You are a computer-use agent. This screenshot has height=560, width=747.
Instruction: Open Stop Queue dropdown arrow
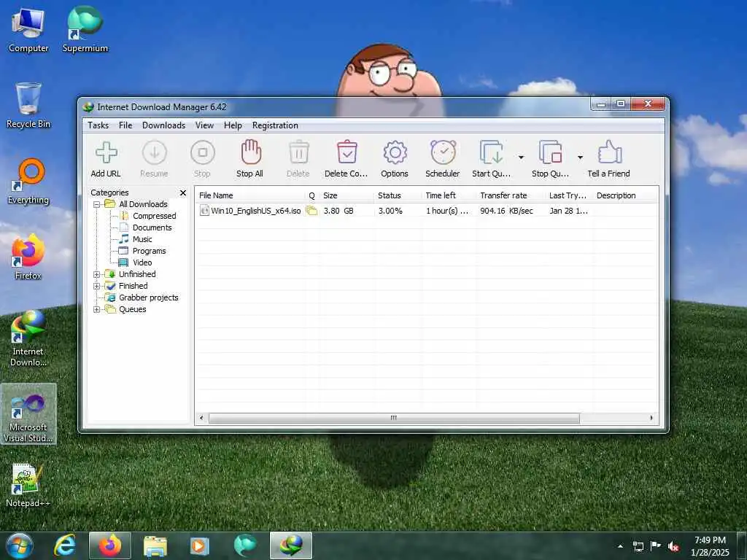(580, 157)
